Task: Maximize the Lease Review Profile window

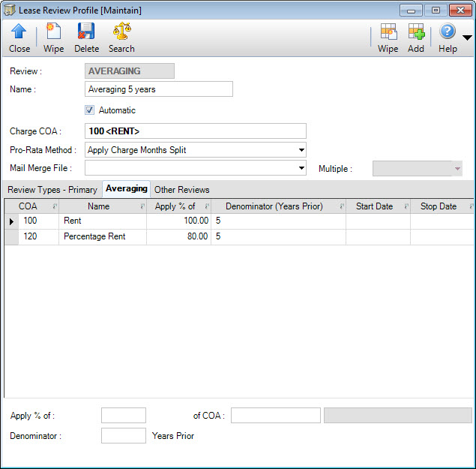Action: 436,11
